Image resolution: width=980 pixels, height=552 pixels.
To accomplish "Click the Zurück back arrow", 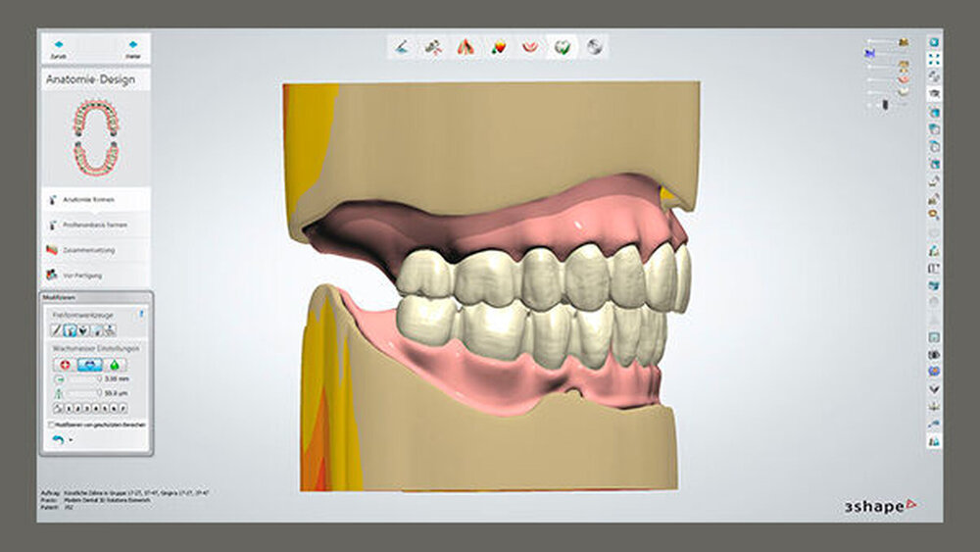I will 60,46.
